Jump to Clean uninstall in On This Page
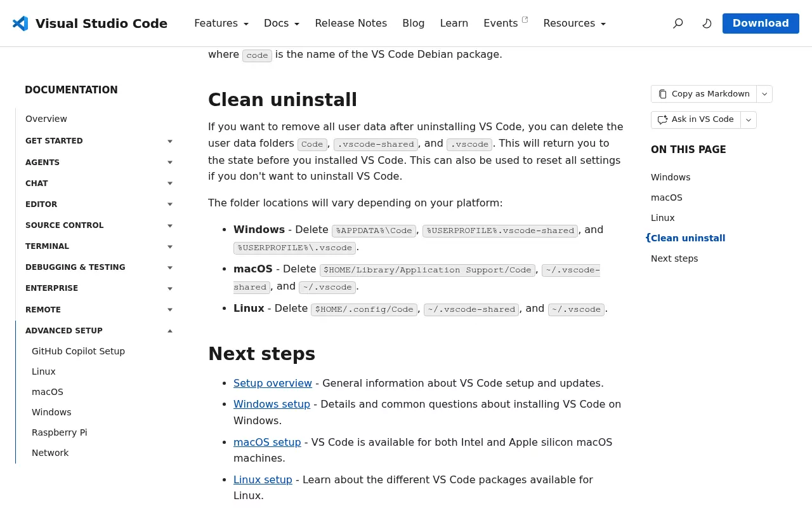This screenshot has width=812, height=508. coord(688,238)
